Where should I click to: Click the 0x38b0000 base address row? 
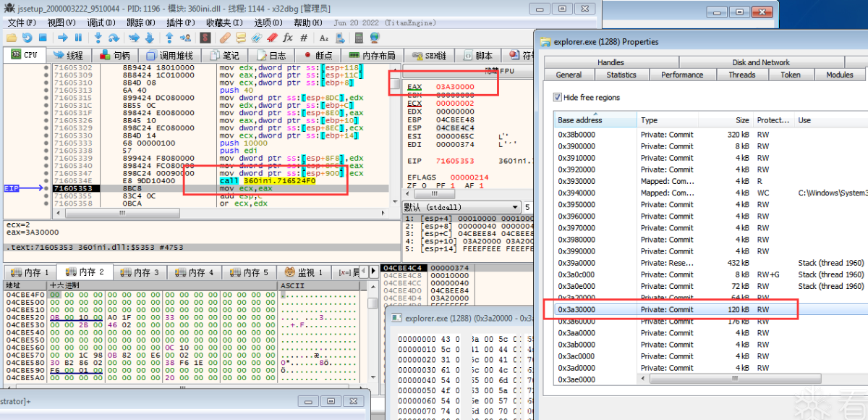pyautogui.click(x=711, y=134)
